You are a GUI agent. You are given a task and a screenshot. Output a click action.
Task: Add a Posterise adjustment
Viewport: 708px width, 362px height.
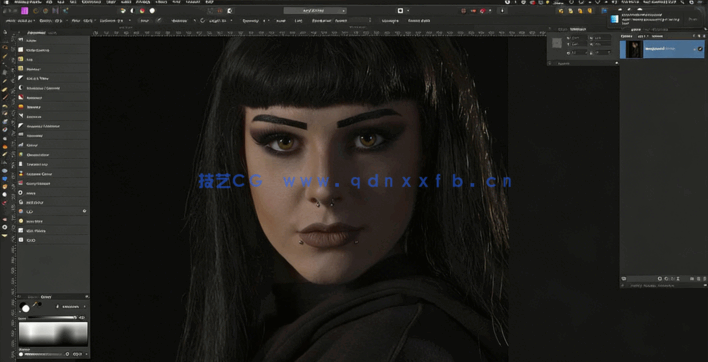point(53,97)
